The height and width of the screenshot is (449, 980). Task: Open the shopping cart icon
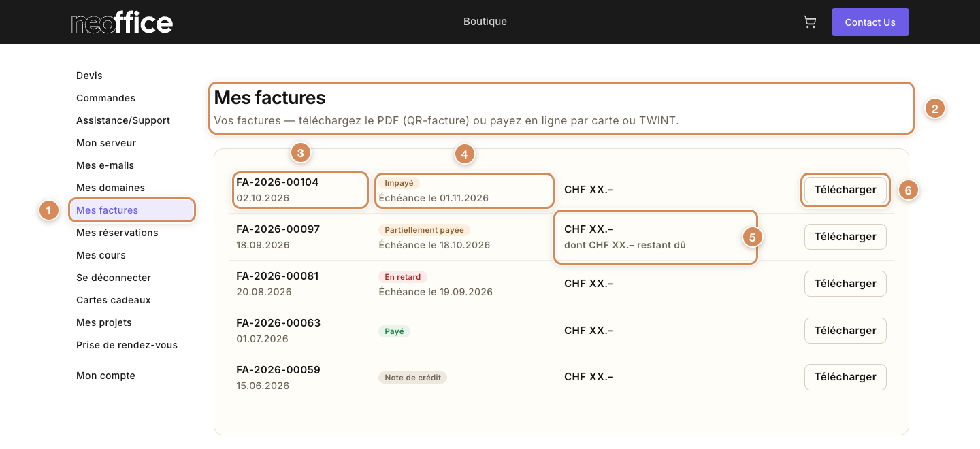[810, 22]
